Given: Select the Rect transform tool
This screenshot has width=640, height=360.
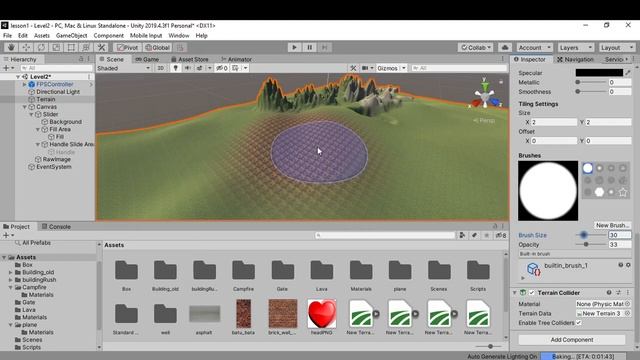Looking at the screenshot, I should [x=71, y=47].
